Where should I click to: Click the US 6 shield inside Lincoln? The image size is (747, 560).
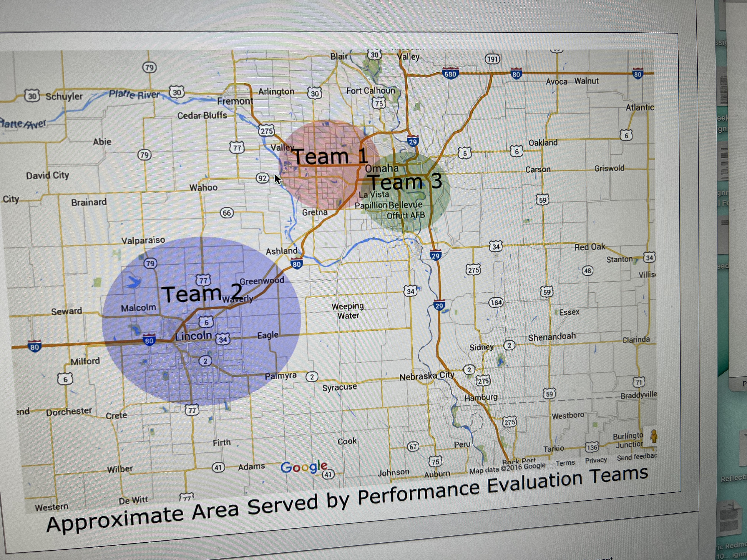(x=206, y=322)
